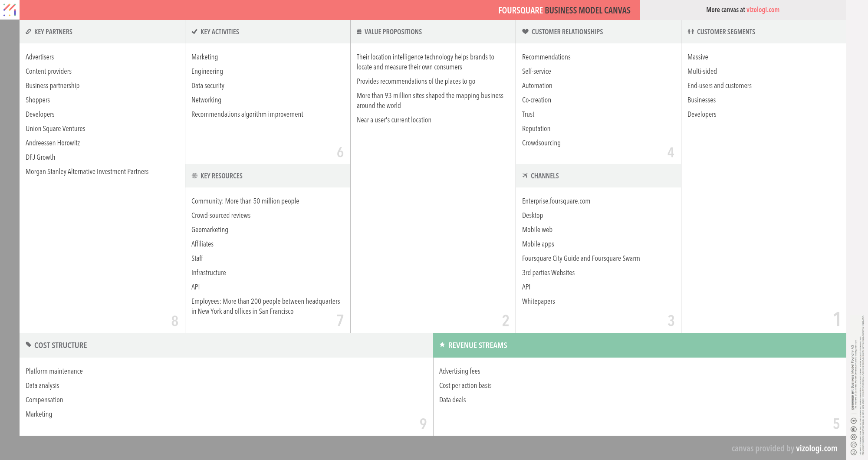The height and width of the screenshot is (460, 868).
Task: Click 'Co-creation' entry
Action: (x=536, y=100)
